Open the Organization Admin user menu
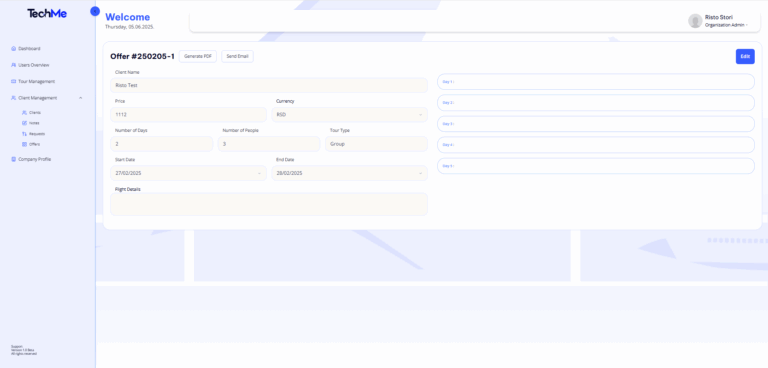Image resolution: width=768 pixels, height=368 pixels. point(726,25)
